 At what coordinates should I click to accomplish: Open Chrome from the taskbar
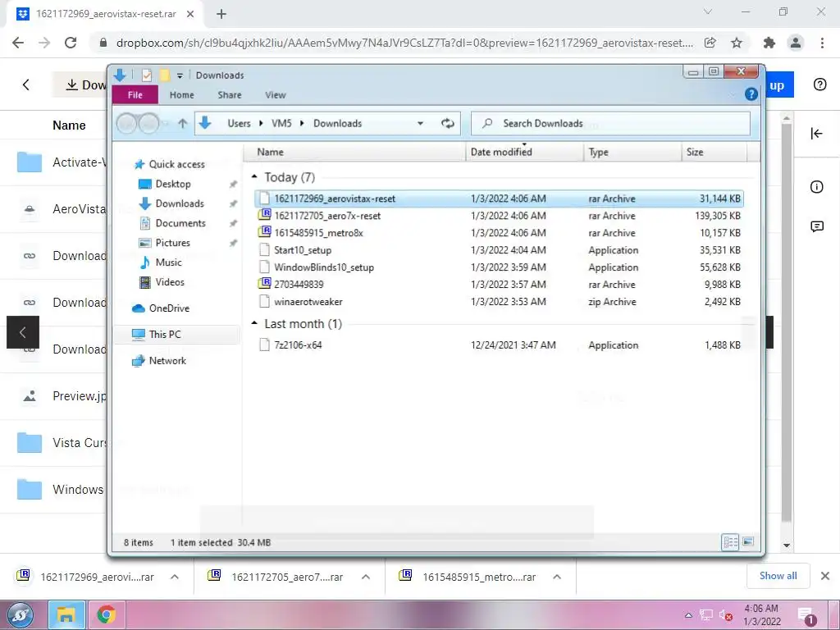107,615
